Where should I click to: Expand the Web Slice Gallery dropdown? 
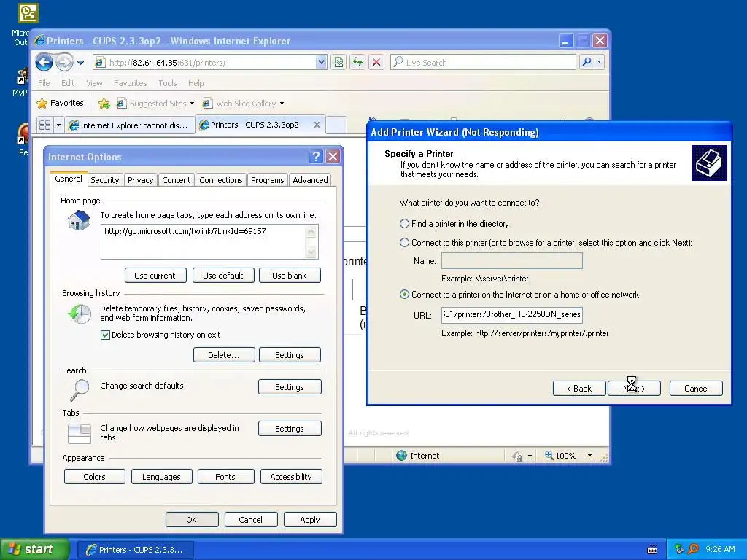[282, 104]
